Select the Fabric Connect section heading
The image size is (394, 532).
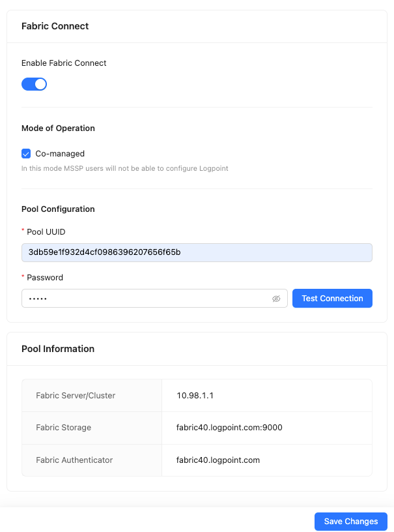click(55, 26)
